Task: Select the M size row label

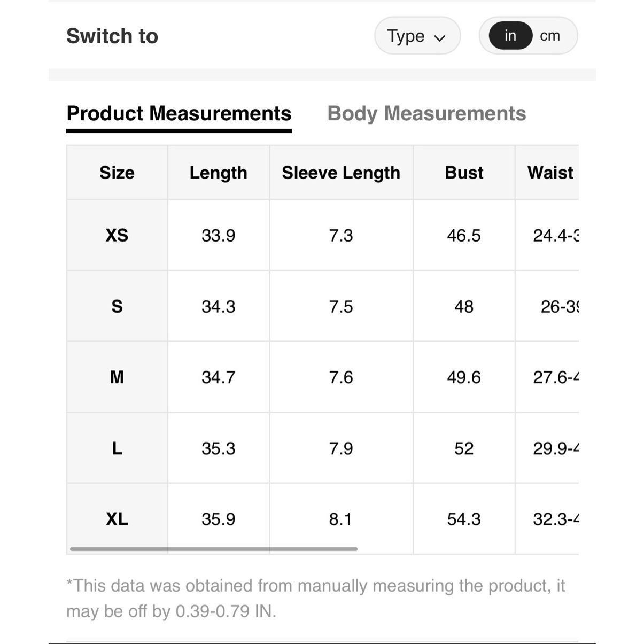Action: [117, 377]
